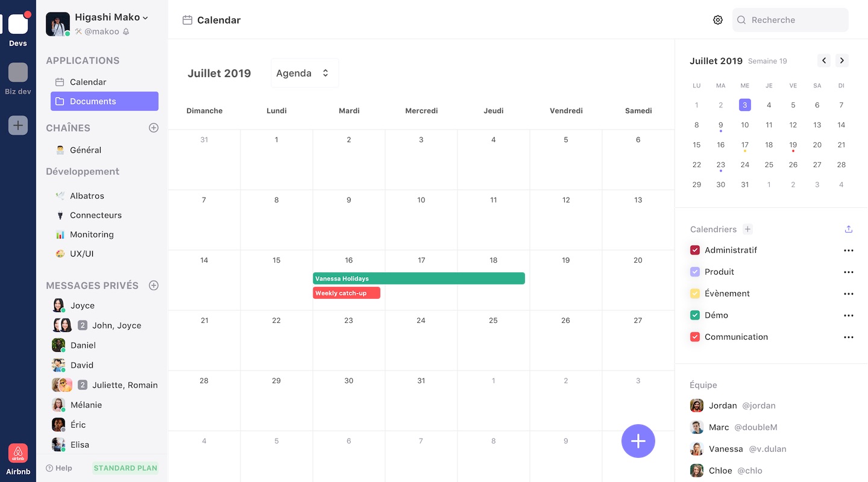Click the Standard Plan label
Screen dimensions: 868x482
(x=125, y=468)
